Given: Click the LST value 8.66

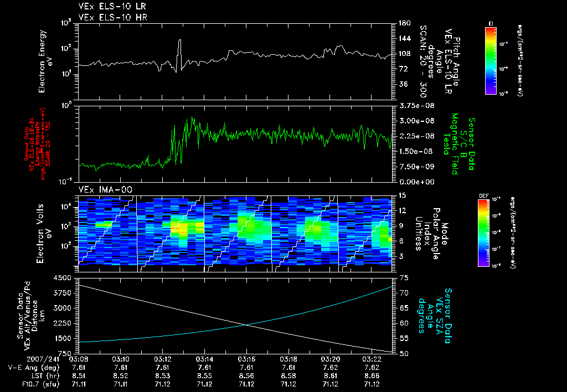Looking at the screenshot, I should point(372,376).
